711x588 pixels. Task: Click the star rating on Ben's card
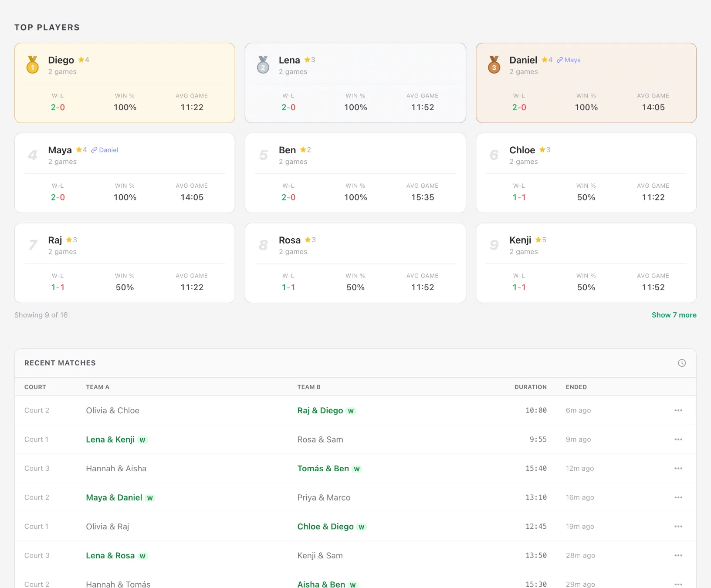tap(305, 150)
